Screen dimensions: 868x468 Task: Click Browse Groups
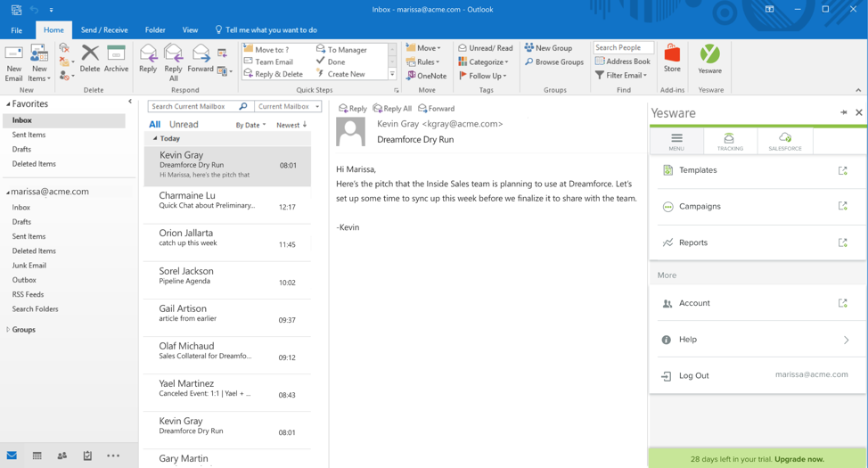(554, 62)
